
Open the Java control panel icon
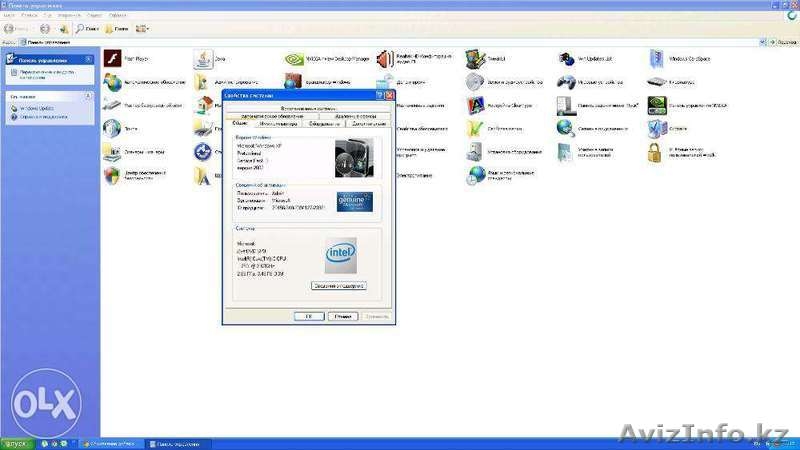point(202,60)
